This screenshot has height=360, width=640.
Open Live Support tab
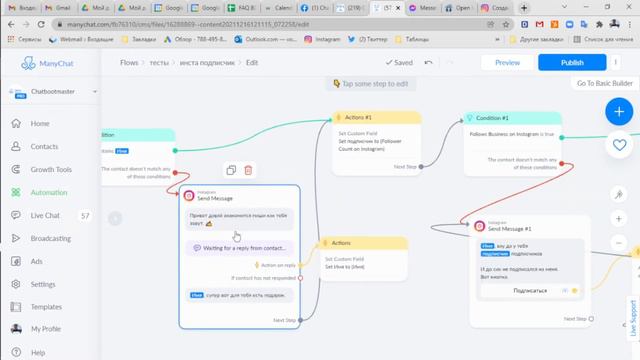pyautogui.click(x=633, y=318)
